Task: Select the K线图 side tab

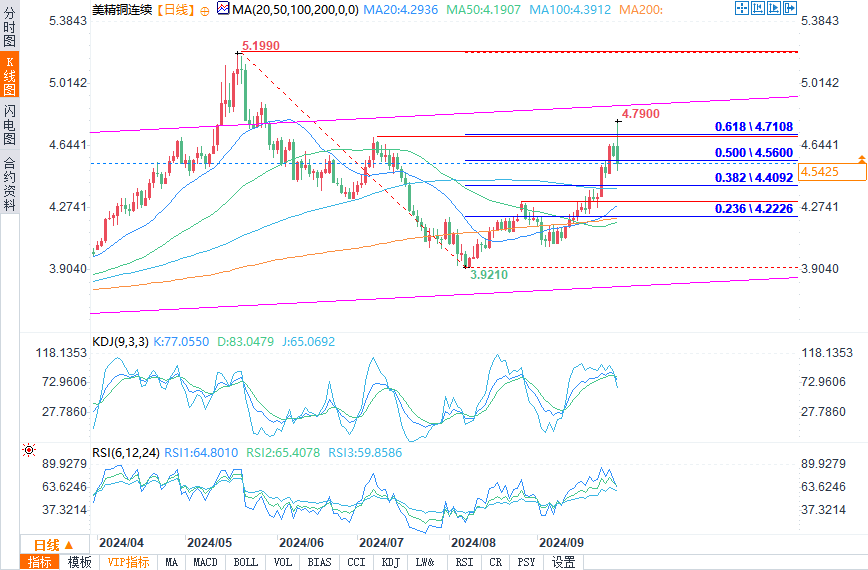Action: (x=9, y=75)
